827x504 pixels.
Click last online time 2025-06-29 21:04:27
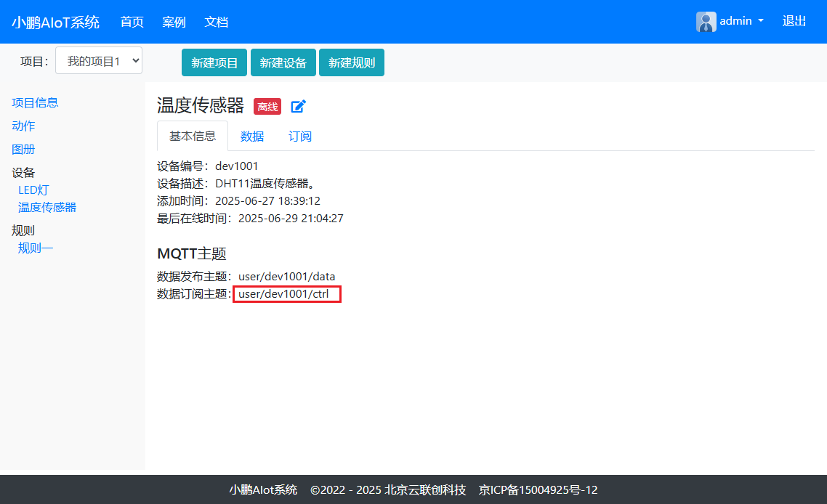pyautogui.click(x=291, y=219)
